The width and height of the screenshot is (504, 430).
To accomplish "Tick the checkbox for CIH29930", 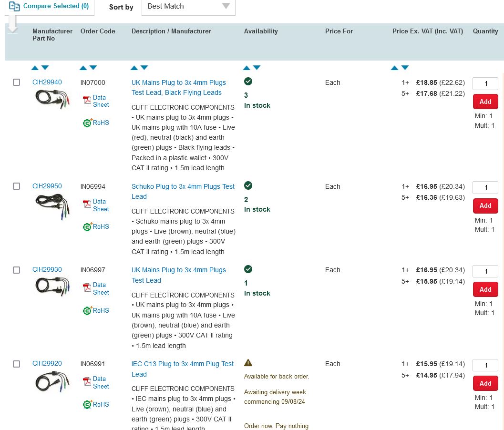I will click(x=16, y=270).
